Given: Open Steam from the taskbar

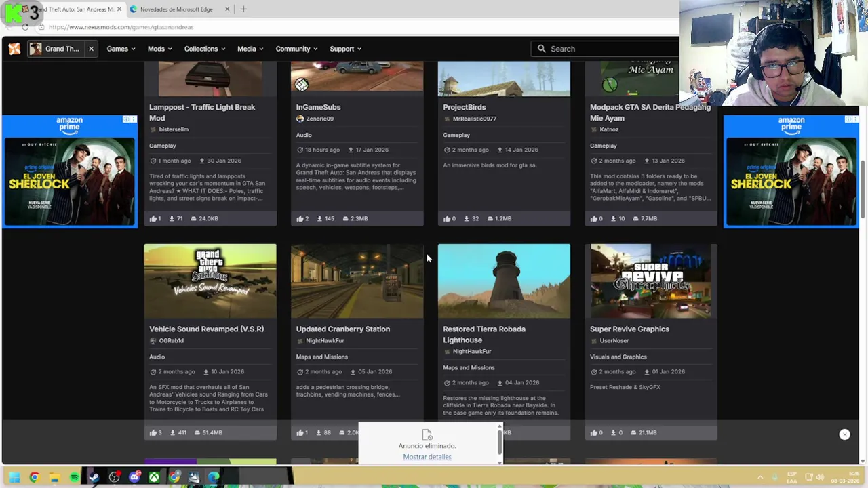Looking at the screenshot, I should pyautogui.click(x=94, y=477).
